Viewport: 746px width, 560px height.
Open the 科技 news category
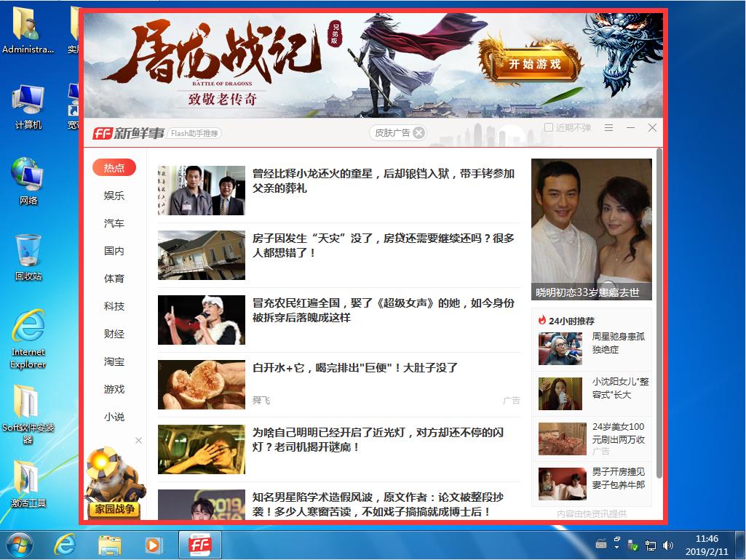pos(113,306)
